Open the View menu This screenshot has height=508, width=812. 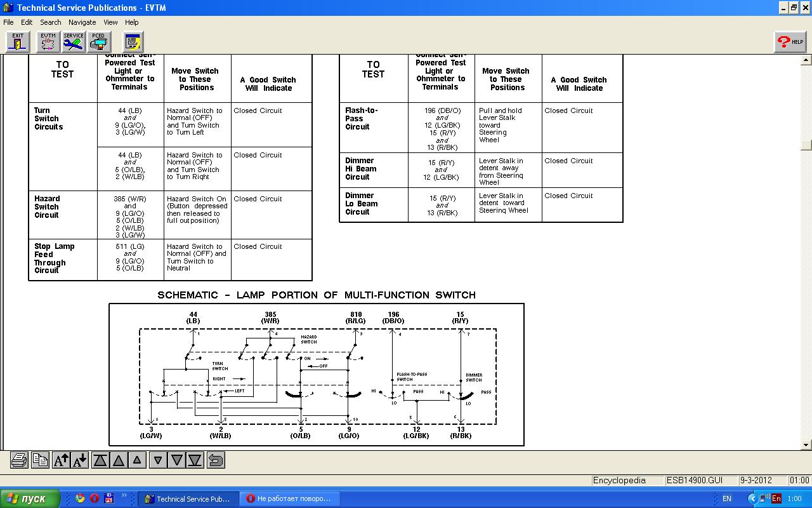pos(110,22)
